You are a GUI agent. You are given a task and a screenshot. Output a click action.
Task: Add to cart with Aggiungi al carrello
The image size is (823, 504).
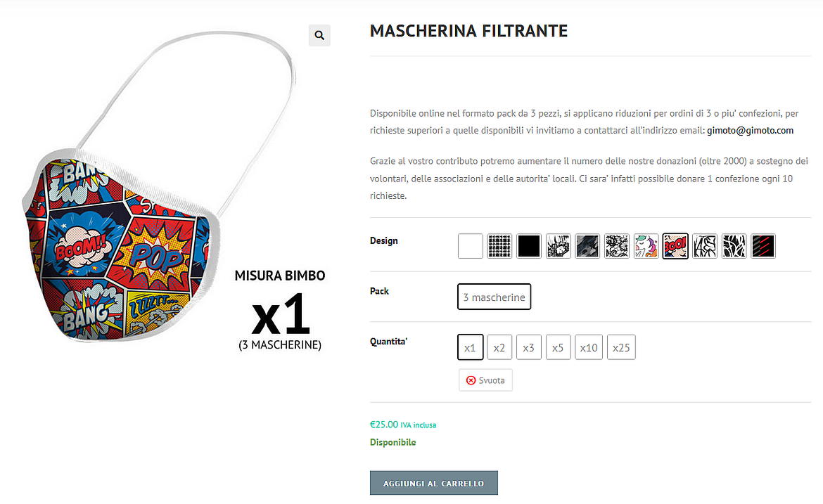(433, 483)
